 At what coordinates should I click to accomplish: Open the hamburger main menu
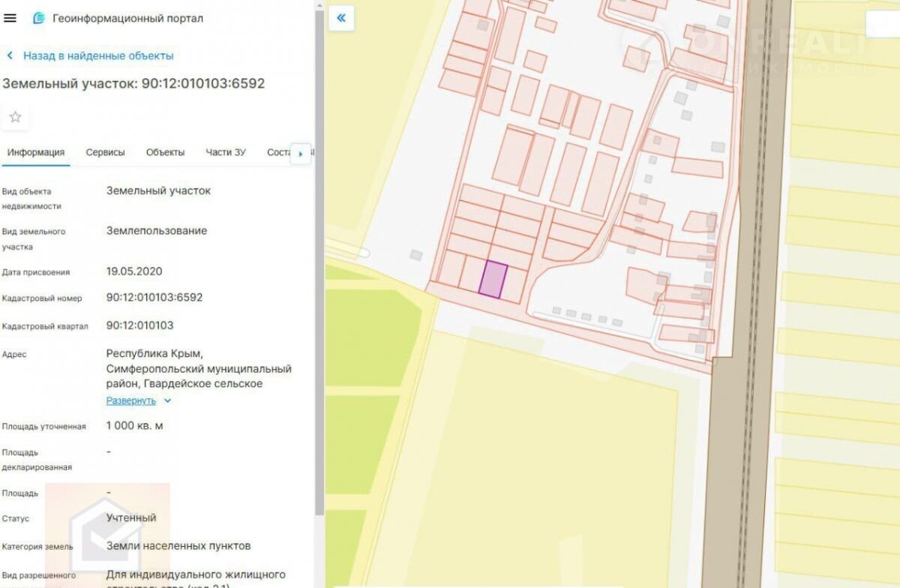(x=10, y=18)
